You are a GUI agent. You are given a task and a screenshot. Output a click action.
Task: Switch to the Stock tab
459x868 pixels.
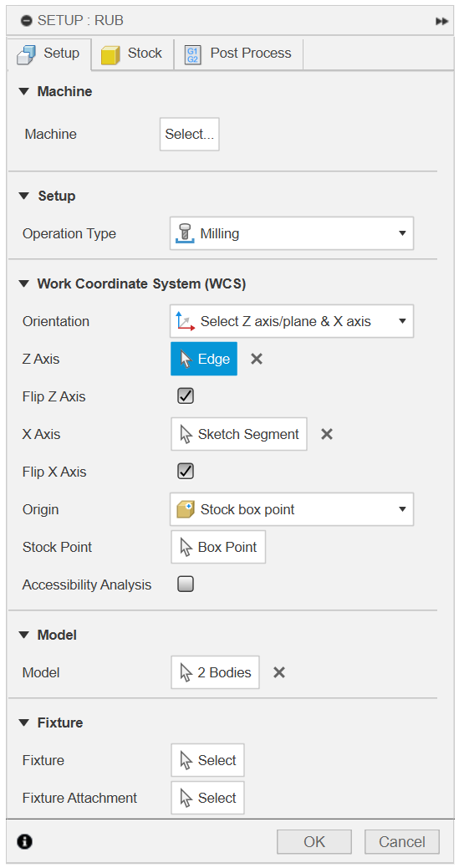click(x=132, y=54)
